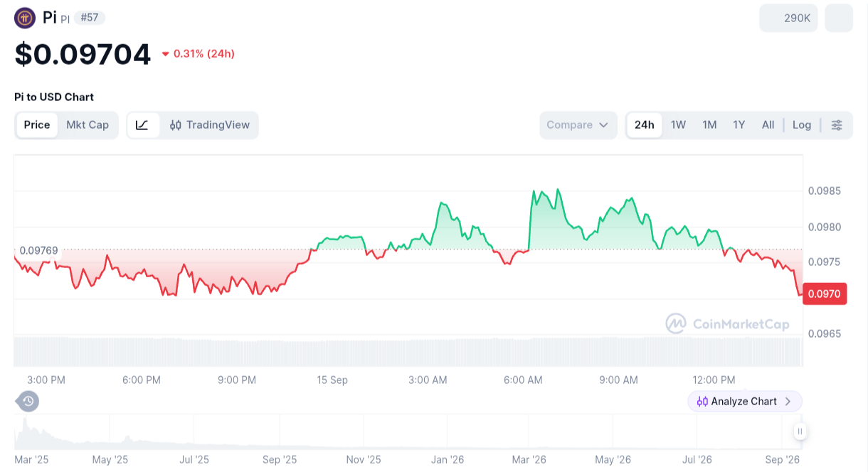This screenshot has width=868, height=472.
Task: Click Sep '26 on the mini timeline
Action: (783, 460)
